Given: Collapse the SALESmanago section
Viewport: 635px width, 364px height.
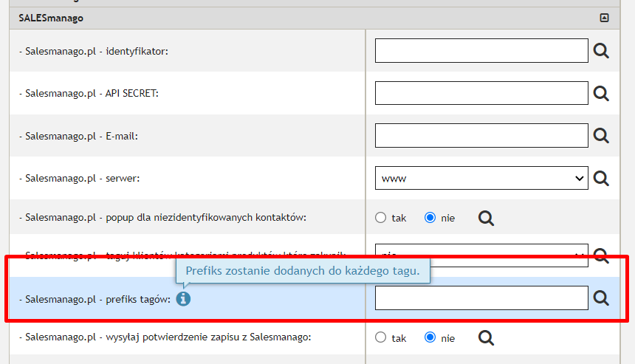Looking at the screenshot, I should [x=604, y=18].
